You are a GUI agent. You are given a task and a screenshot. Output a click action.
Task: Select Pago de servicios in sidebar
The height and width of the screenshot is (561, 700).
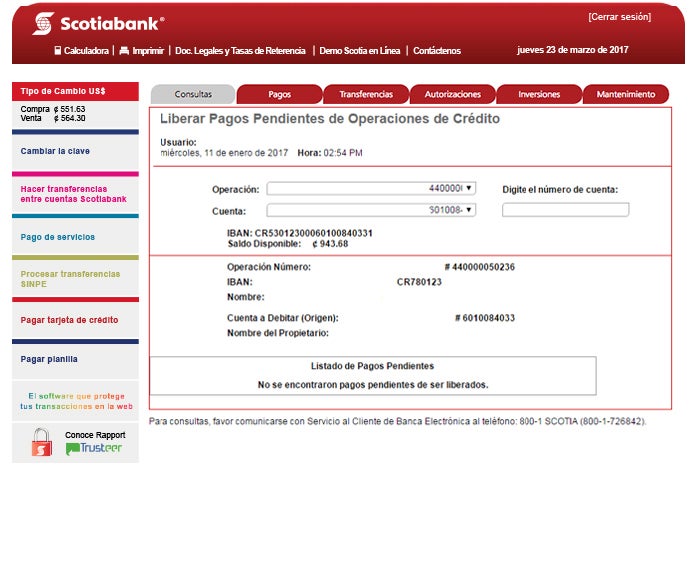(x=58, y=237)
